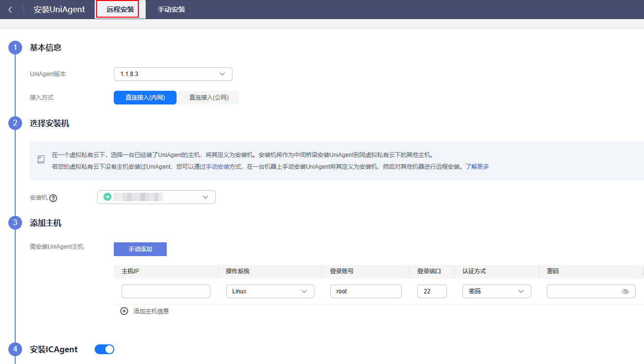Click the 安装UniAgent page title

pos(59,9)
